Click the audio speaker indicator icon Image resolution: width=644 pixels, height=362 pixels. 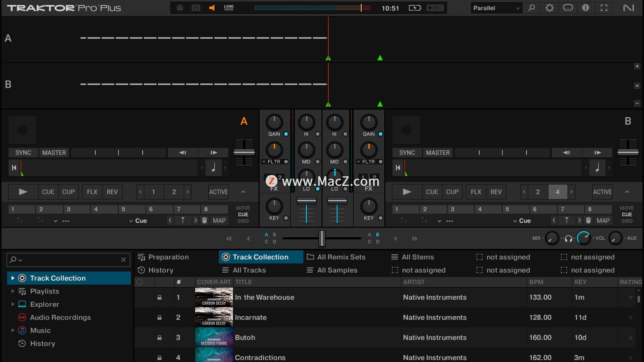click(212, 8)
